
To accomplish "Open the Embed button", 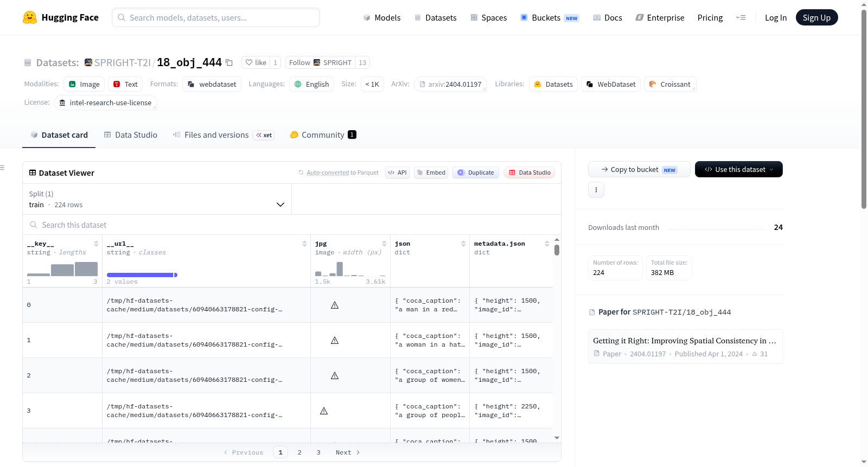I will pyautogui.click(x=431, y=172).
